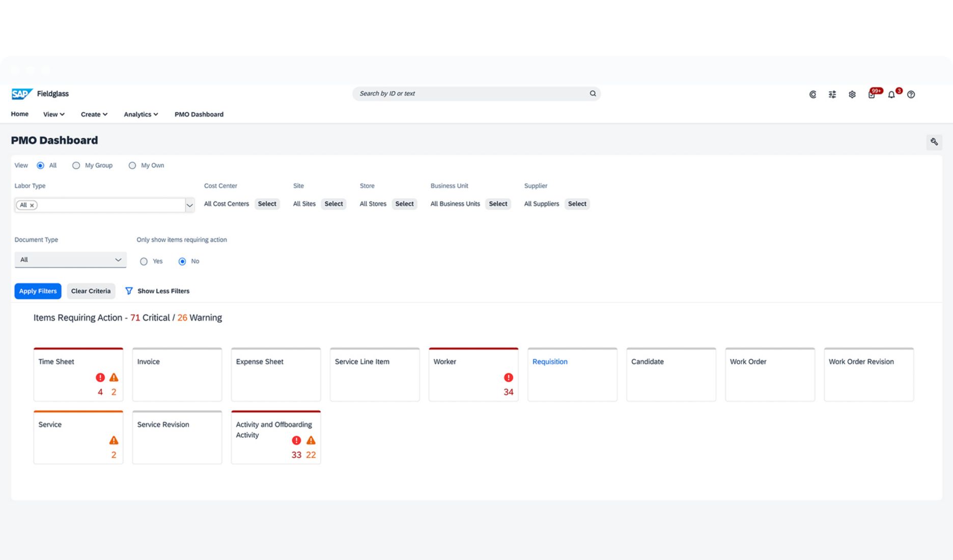Screen dimensions: 953x560
Task: Go to the Home tab
Action: [20, 114]
